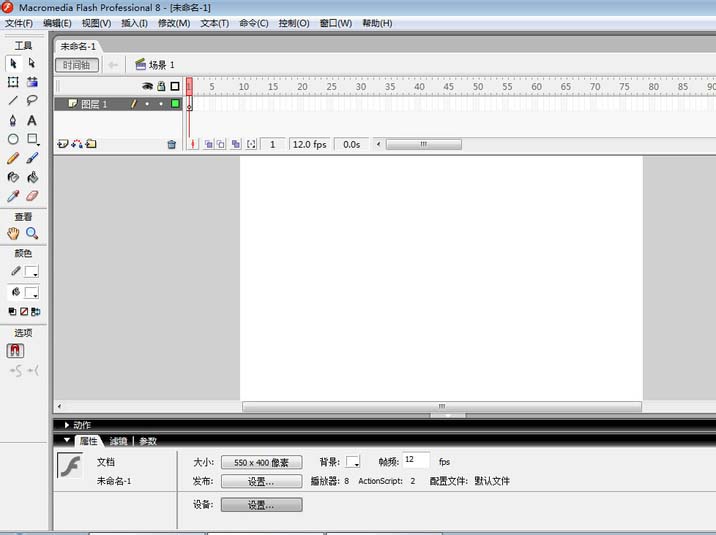716x535 pixels.
Task: Open the 背景 color dropdown
Action: click(x=353, y=462)
